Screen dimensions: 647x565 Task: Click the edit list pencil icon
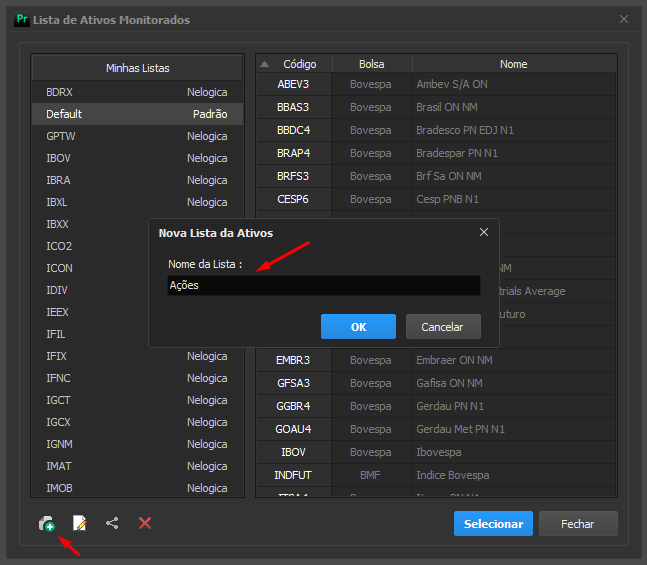click(80, 523)
